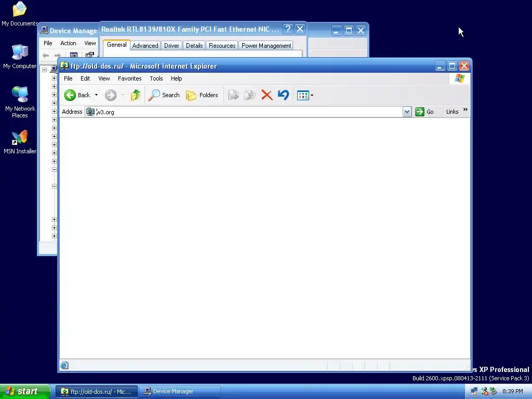Click the 8:39 PM system clock
The width and height of the screenshot is (532, 399).
point(512,392)
